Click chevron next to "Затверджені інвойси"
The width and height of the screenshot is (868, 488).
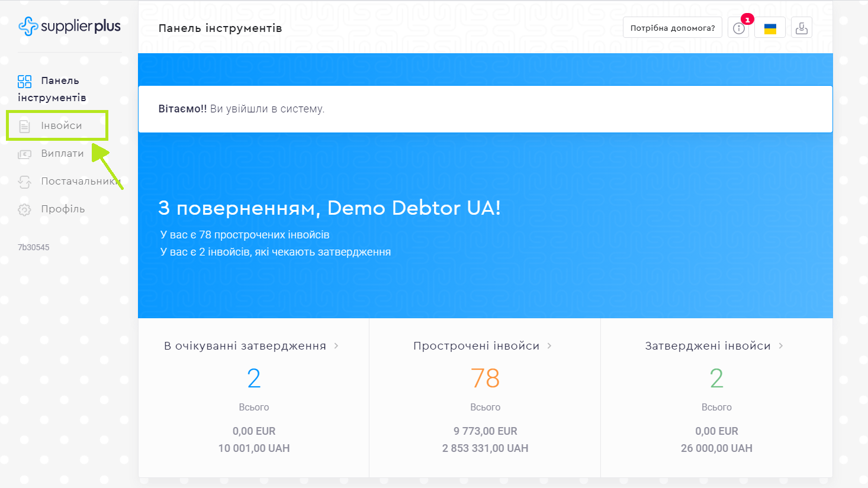click(x=781, y=346)
